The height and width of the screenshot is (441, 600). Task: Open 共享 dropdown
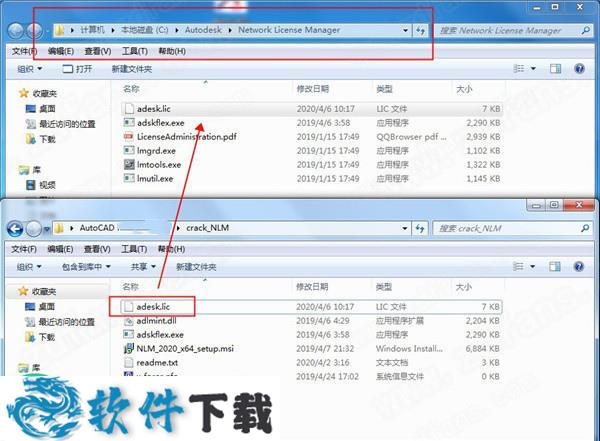click(x=143, y=267)
